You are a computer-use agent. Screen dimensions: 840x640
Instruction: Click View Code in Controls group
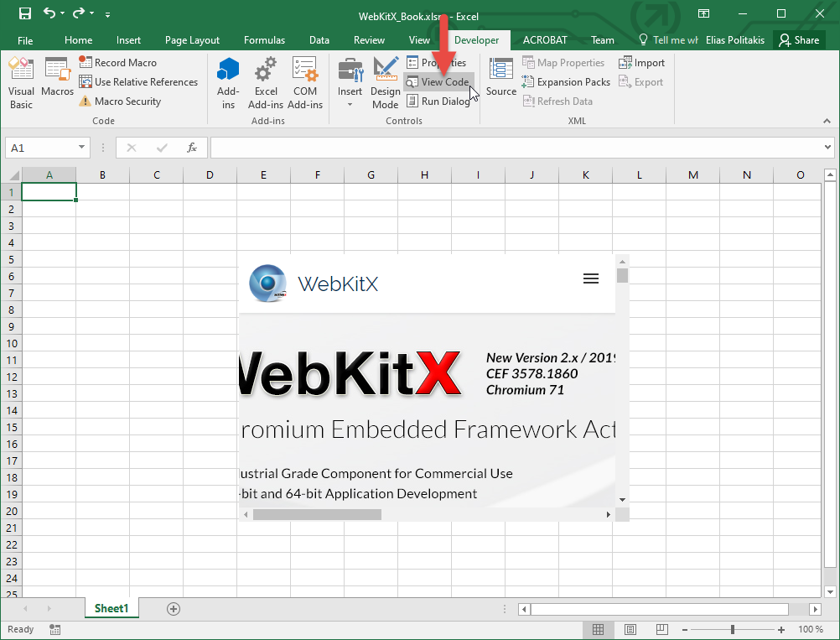pos(438,82)
